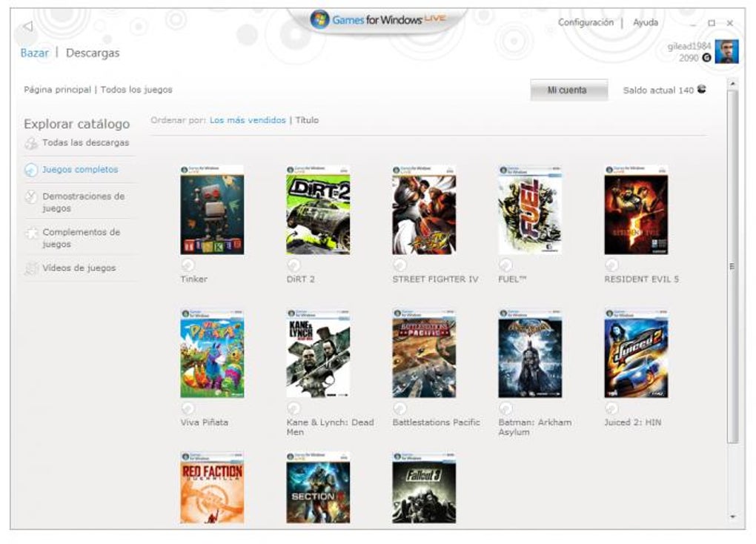The image size is (756, 544).
Task: Click the Demostraciones de juegos sidebar icon
Action: click(31, 196)
